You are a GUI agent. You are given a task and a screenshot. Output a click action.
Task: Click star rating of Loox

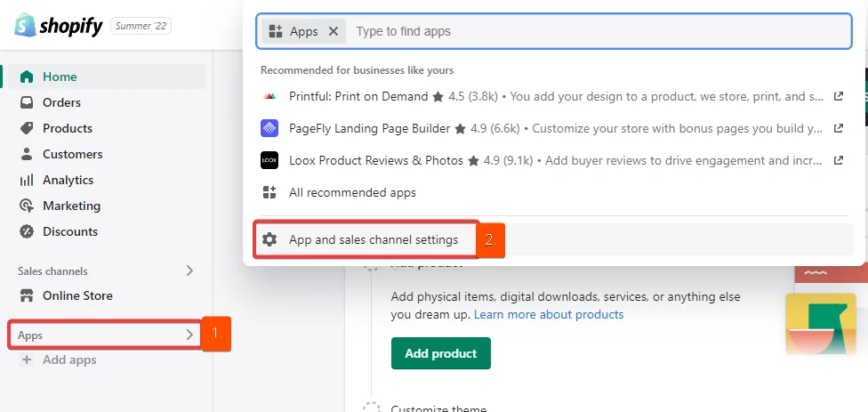[473, 161]
